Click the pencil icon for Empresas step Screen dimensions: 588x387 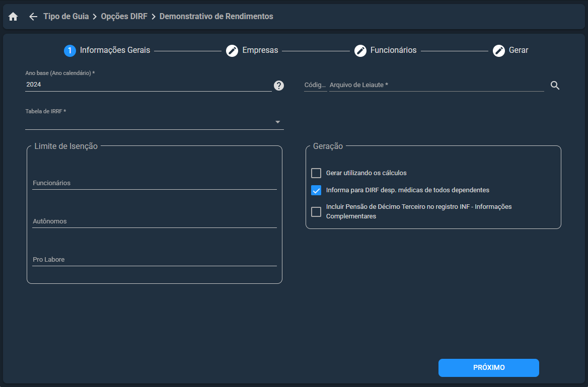click(232, 51)
